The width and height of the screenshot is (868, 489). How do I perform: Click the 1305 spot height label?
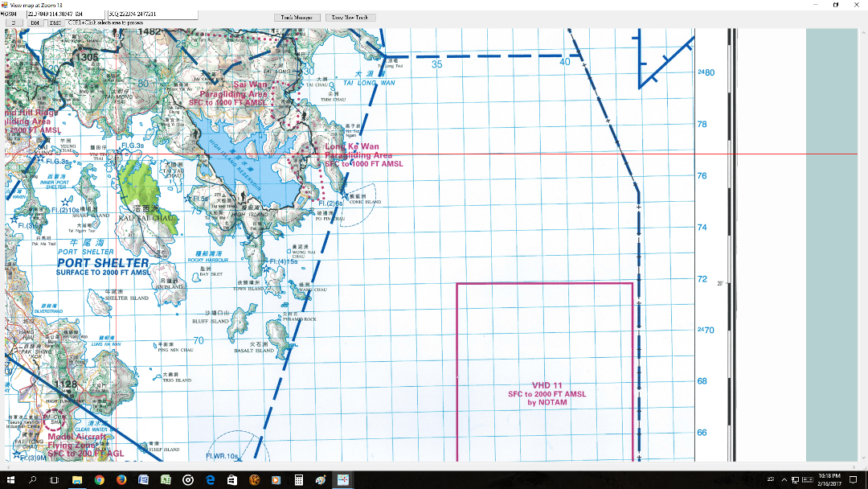pos(87,57)
